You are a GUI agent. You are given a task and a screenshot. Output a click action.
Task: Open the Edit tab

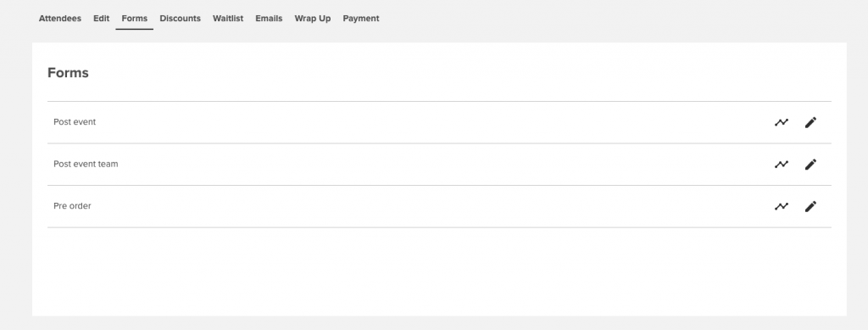(102, 19)
